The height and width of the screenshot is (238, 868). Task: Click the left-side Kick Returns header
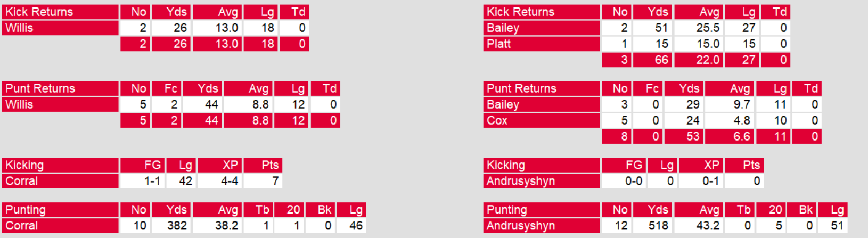point(60,12)
